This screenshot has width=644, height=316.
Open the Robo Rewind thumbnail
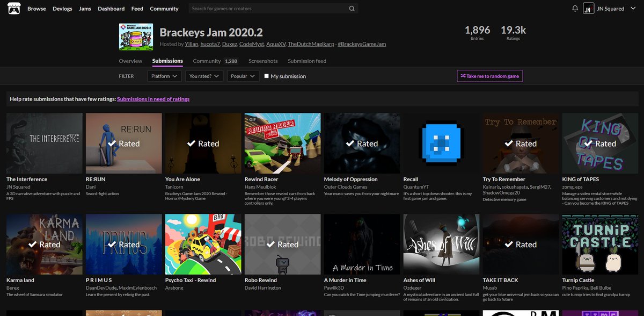click(283, 245)
